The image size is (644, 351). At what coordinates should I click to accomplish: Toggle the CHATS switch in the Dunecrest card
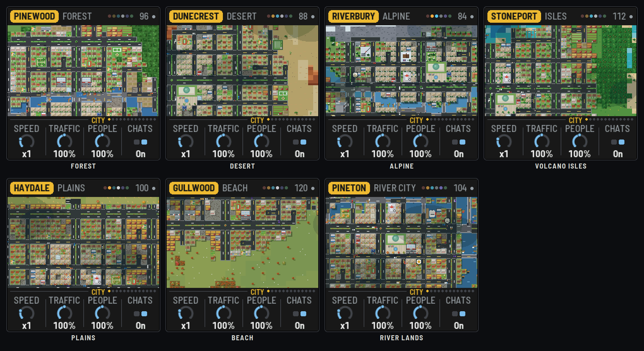(300, 142)
